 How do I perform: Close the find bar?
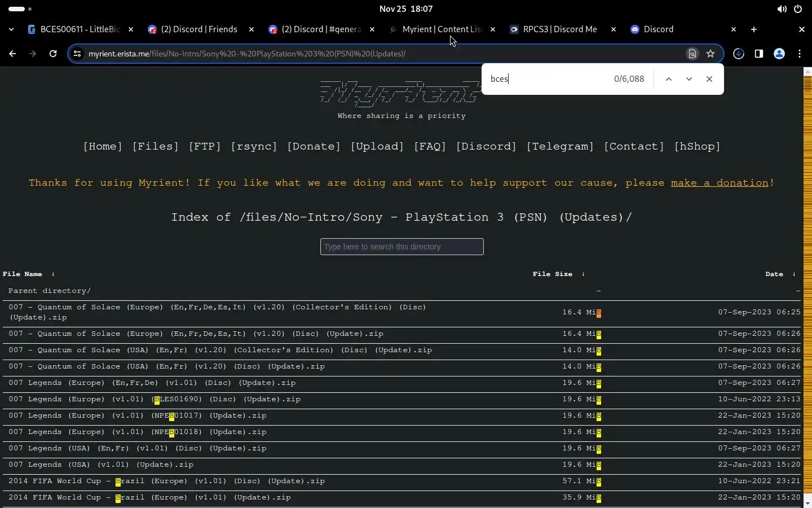pyautogui.click(x=709, y=79)
